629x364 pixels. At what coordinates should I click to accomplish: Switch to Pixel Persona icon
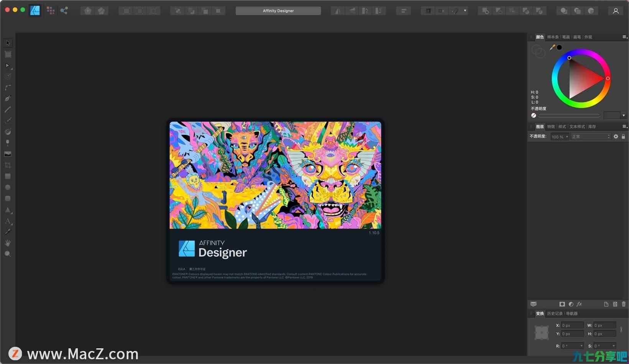[50, 11]
